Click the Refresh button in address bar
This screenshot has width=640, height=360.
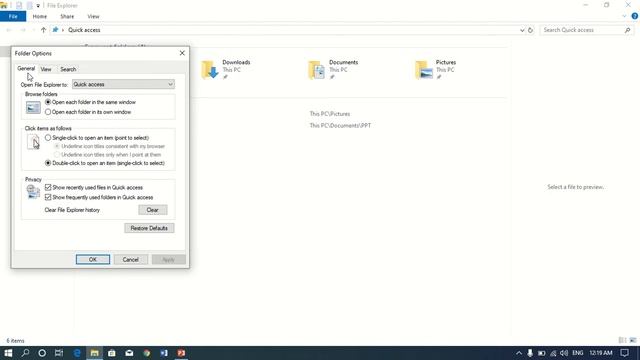pos(530,30)
